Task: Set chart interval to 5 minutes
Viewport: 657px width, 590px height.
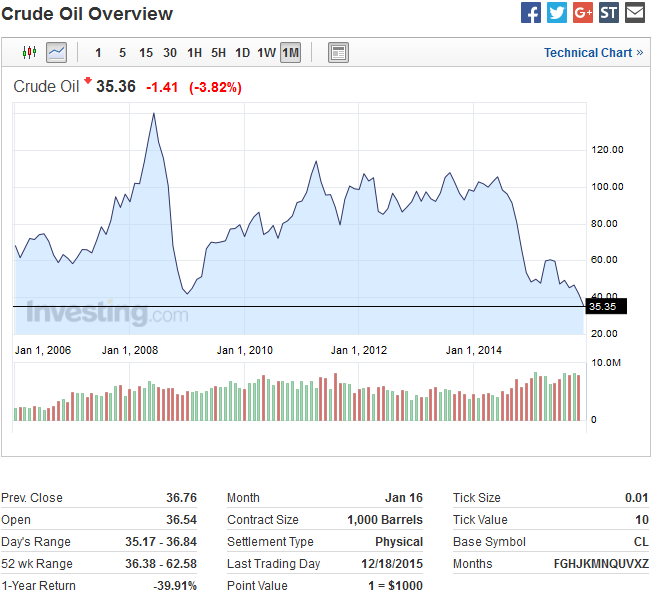Action: point(122,53)
